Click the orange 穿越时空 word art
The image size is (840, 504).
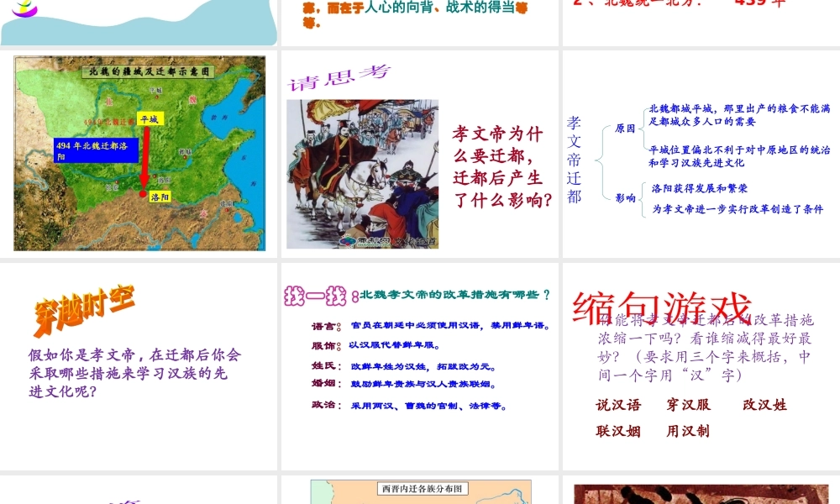tap(84, 310)
